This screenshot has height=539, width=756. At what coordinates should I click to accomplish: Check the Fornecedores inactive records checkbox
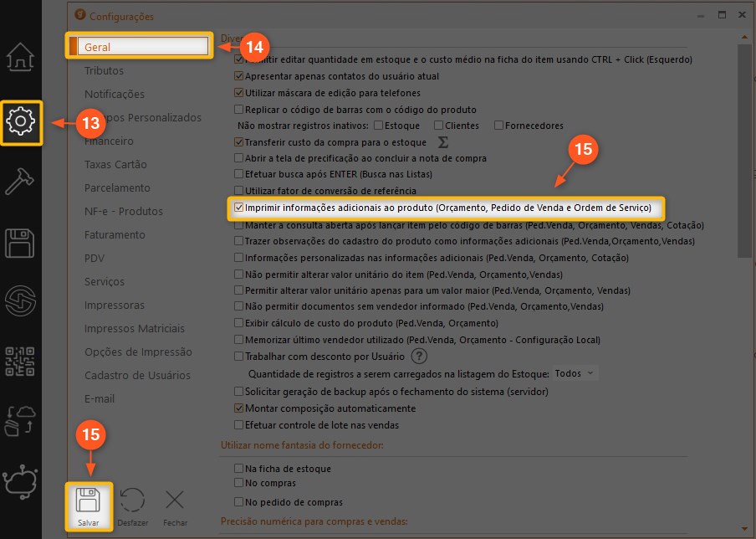[498, 126]
